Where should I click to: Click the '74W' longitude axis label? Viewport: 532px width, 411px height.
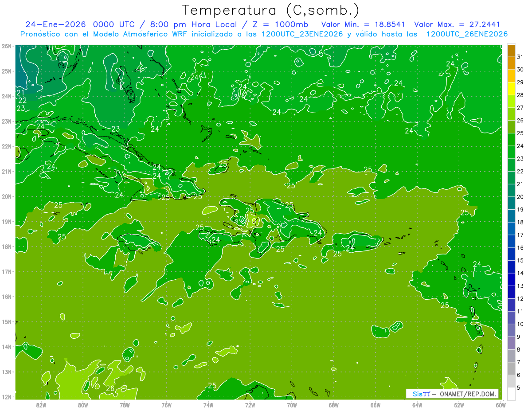click(x=208, y=405)
